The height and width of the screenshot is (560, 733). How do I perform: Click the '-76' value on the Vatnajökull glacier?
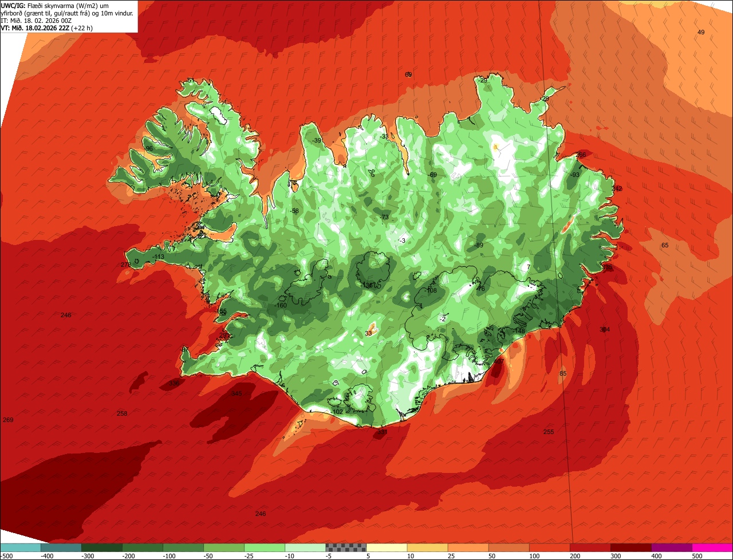tap(480, 289)
